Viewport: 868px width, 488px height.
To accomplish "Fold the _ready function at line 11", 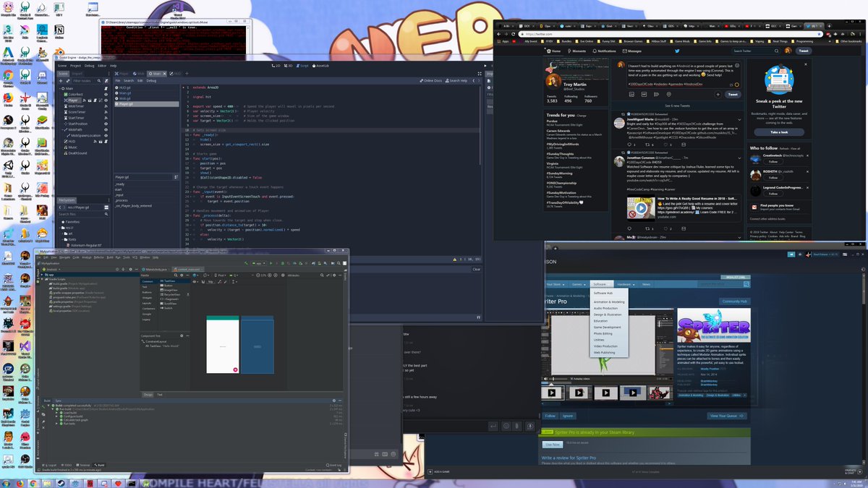I will click(x=190, y=135).
